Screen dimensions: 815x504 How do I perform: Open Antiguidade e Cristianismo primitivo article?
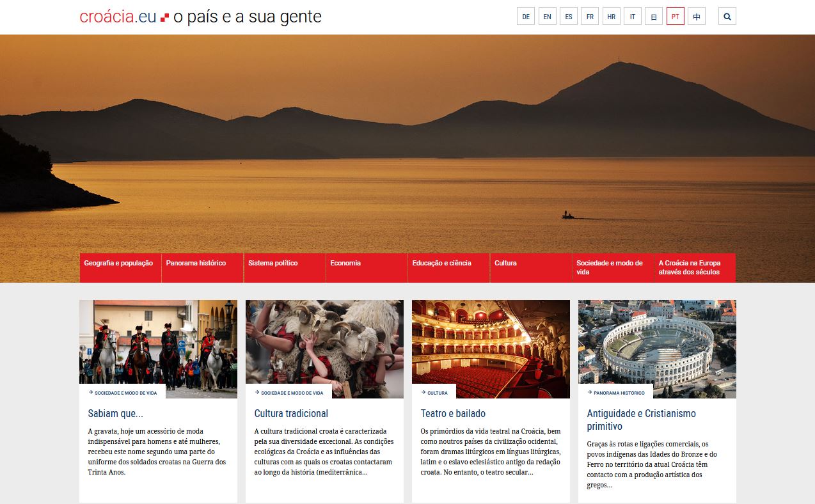point(641,420)
